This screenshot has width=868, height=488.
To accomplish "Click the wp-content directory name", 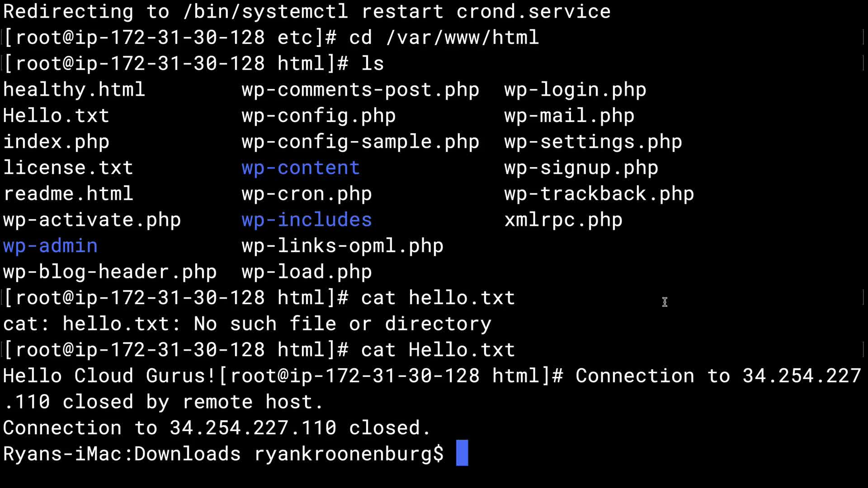I will (x=301, y=168).
